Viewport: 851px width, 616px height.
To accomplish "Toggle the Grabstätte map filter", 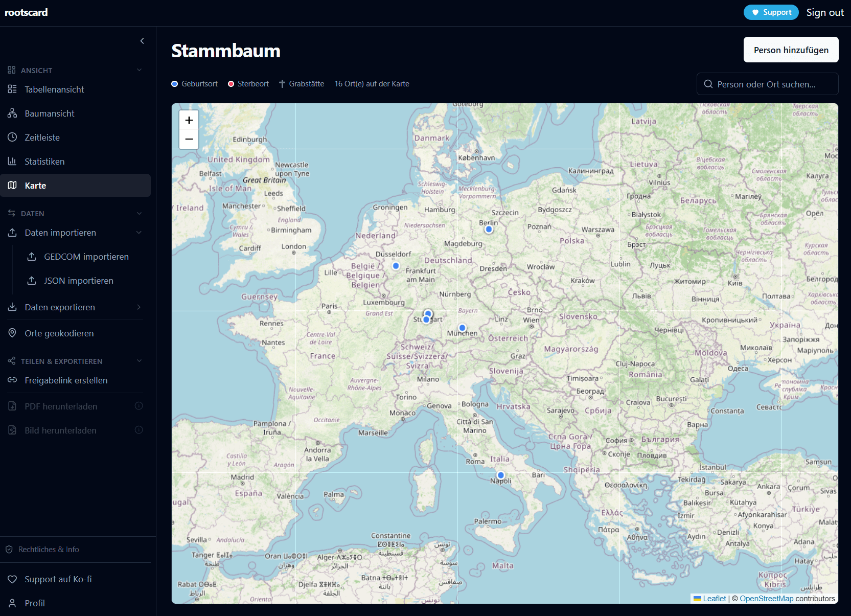I will pyautogui.click(x=302, y=83).
